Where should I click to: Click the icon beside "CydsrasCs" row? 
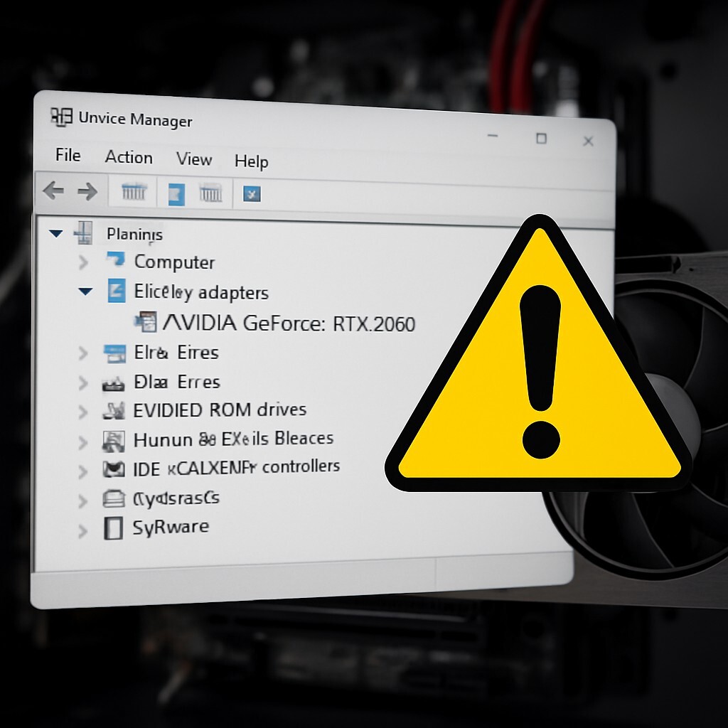coord(114,499)
